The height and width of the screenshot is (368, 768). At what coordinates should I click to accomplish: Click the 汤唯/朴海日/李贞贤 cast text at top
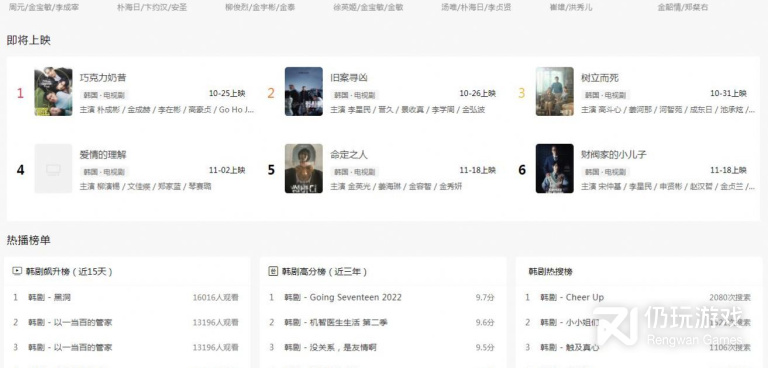(x=476, y=7)
